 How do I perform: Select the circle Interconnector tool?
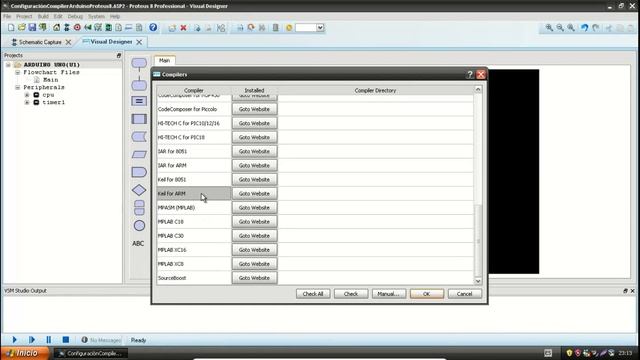[139, 225]
